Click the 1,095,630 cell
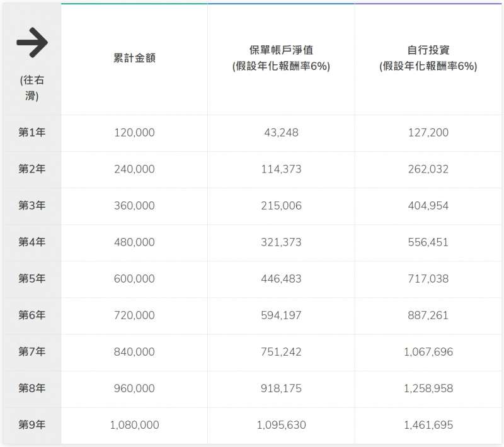 click(281, 426)
